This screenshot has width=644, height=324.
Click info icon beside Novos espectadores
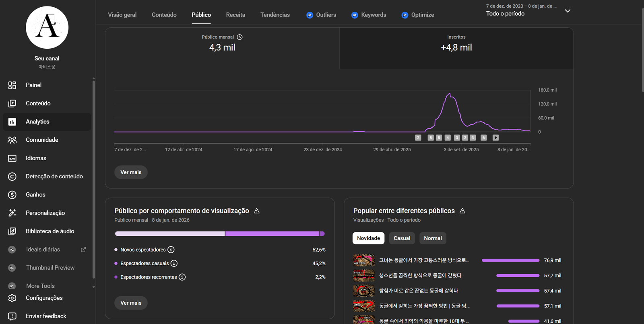tap(171, 250)
